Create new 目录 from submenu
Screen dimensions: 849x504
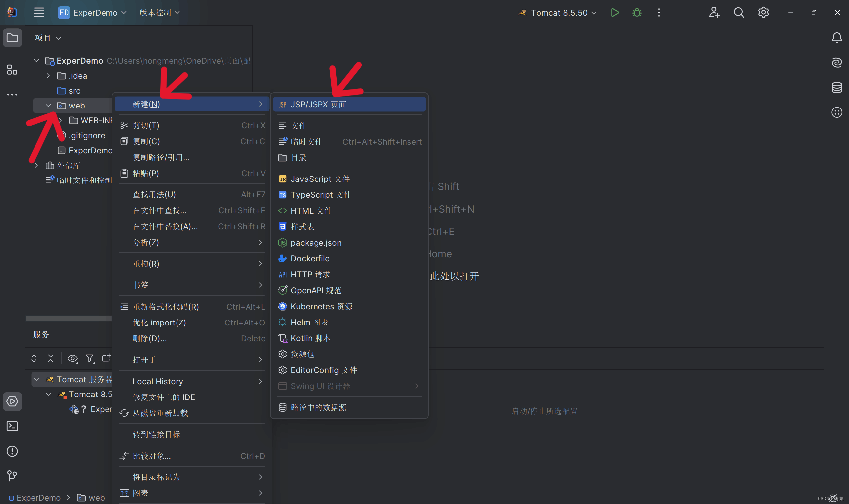tap(349, 158)
